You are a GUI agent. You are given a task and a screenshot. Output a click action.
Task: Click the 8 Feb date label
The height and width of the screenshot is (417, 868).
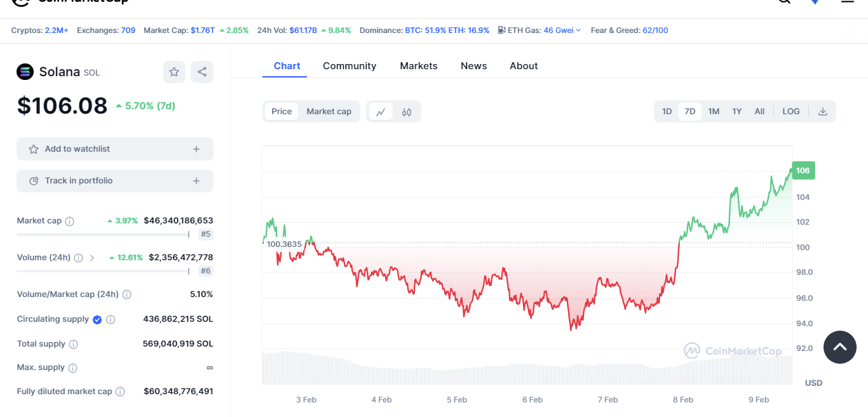tap(683, 400)
